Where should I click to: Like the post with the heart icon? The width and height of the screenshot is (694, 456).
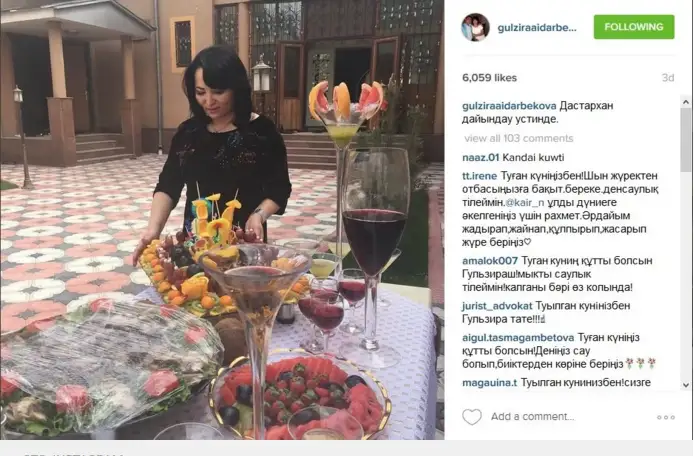[472, 417]
